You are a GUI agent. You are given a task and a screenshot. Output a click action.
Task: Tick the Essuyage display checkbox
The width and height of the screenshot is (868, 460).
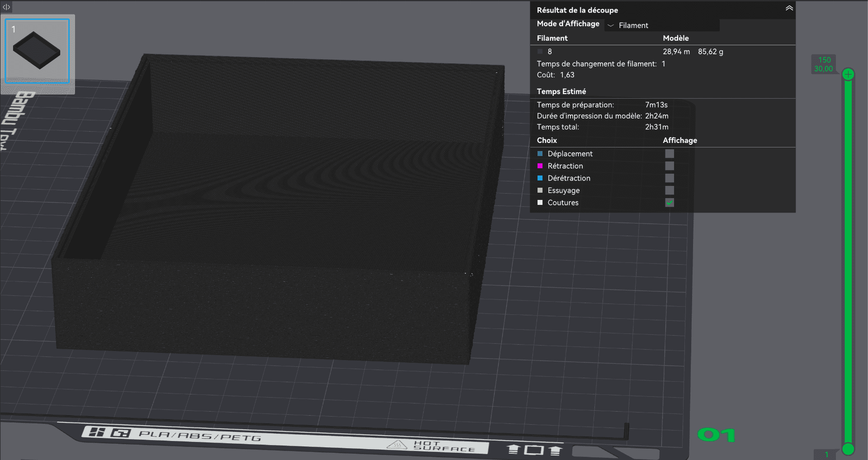(670, 190)
